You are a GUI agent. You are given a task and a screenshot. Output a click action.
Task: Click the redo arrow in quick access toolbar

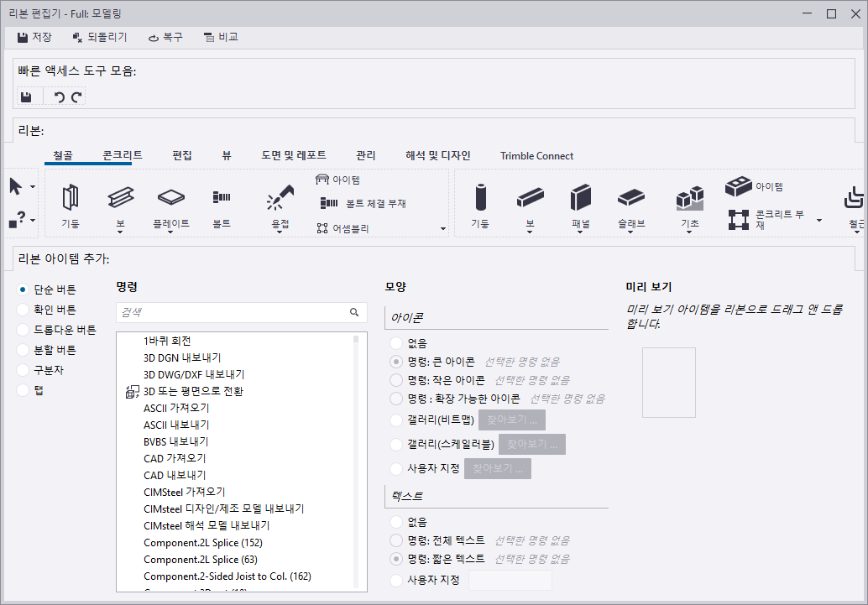(x=76, y=97)
